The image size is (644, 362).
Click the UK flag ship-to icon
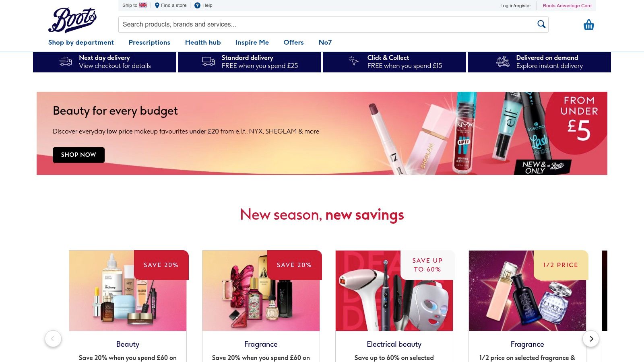(x=143, y=5)
